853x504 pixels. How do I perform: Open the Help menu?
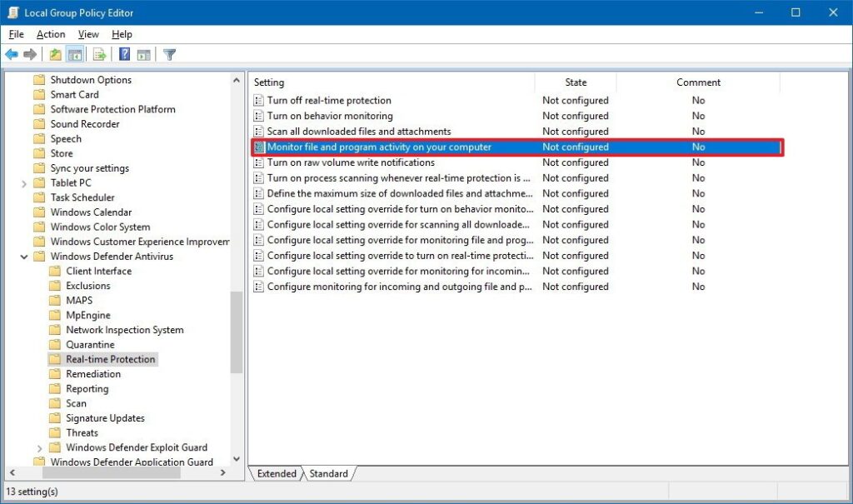coord(122,34)
